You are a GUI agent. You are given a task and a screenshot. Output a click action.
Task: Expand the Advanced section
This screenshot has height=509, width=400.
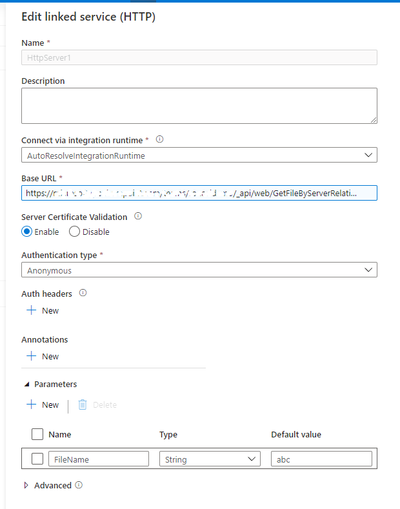[x=26, y=485]
